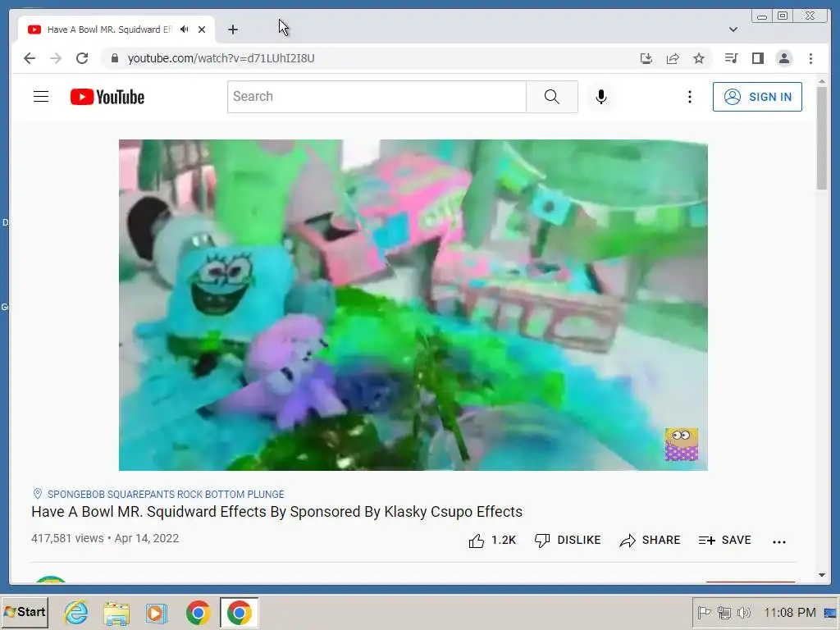Screen dimensions: 840x630
Task: Open Action Center flag tray icon
Action: coord(704,612)
